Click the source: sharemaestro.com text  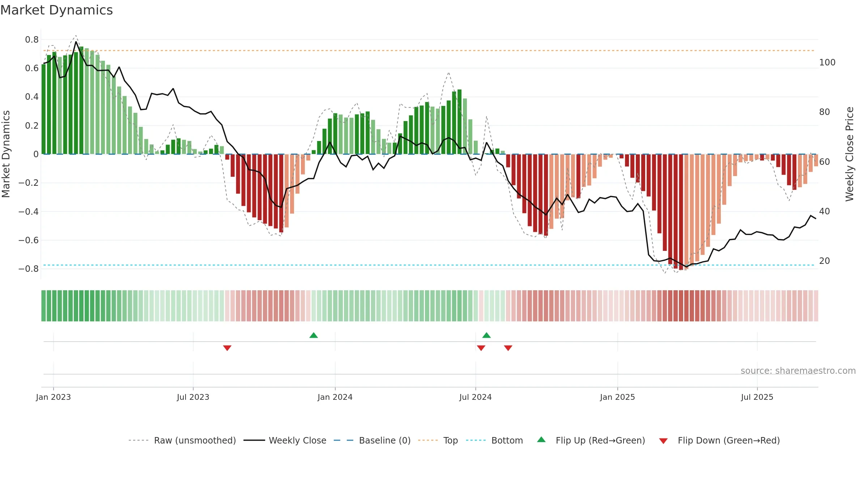pyautogui.click(x=798, y=371)
